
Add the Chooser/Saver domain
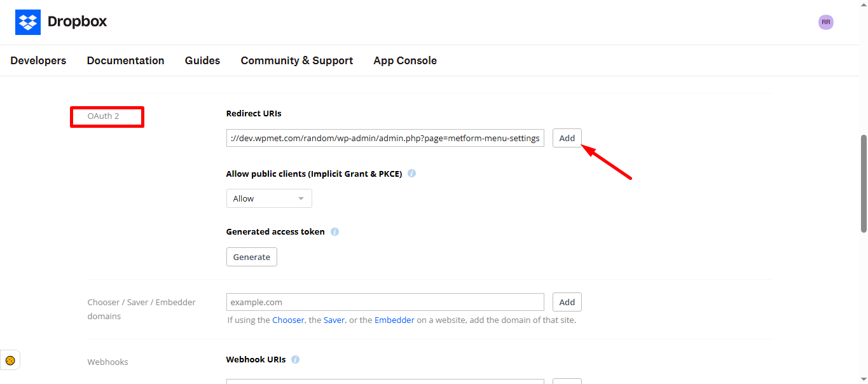(567, 302)
